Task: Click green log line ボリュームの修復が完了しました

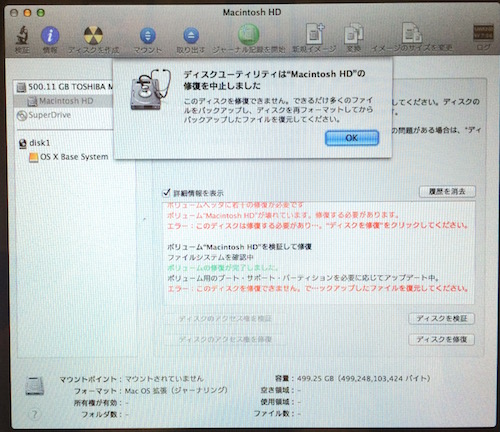Action: point(222,268)
